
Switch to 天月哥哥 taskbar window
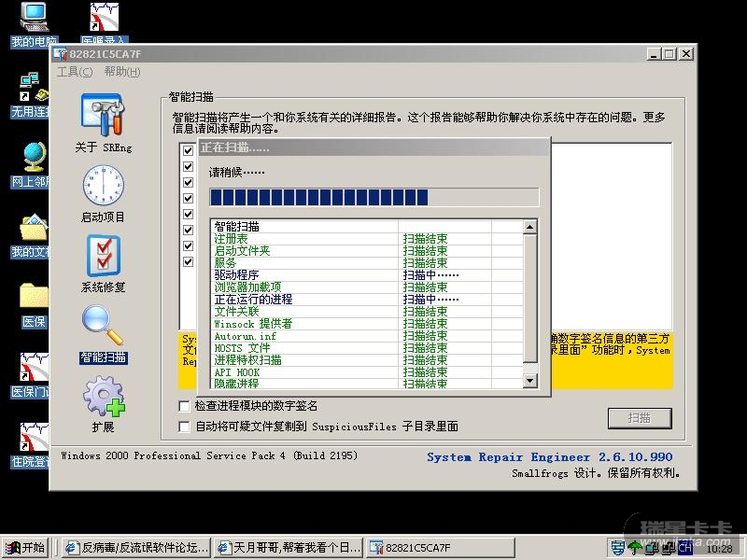tap(289, 548)
